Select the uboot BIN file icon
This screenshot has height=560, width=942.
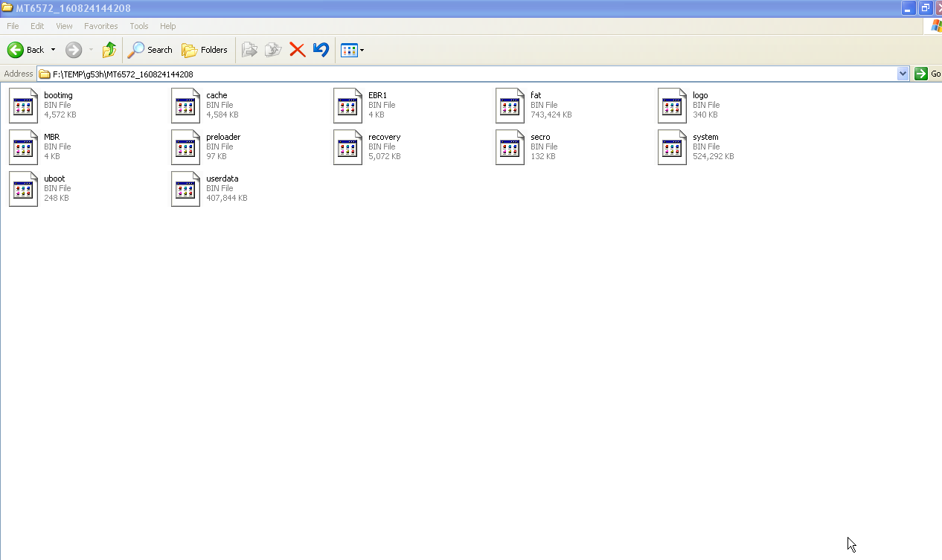(x=23, y=189)
